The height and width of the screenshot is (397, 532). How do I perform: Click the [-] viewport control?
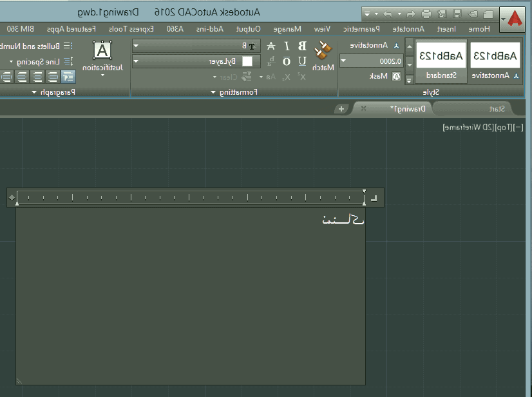[x=518, y=128]
